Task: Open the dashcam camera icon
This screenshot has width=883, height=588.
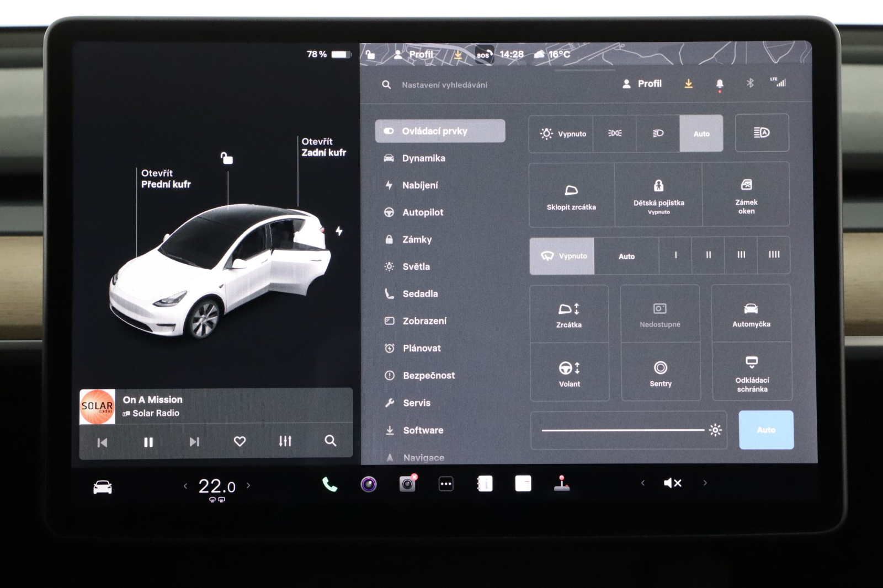Action: point(407,484)
